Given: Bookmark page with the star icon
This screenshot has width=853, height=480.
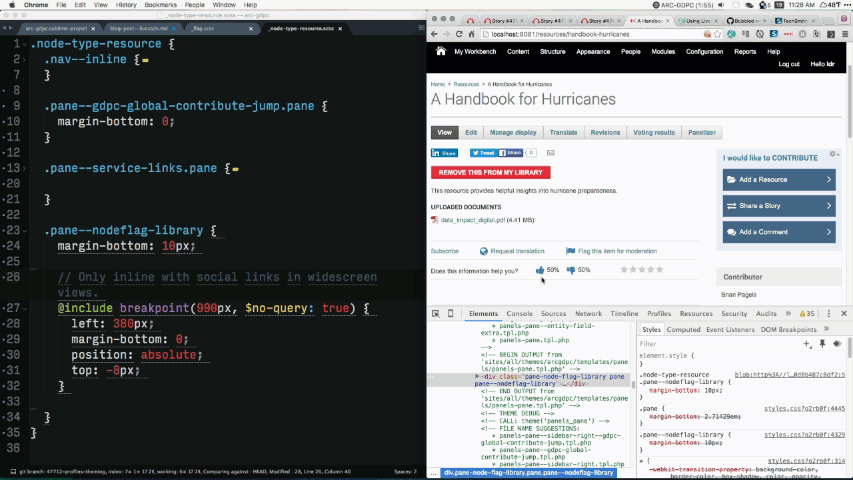Looking at the screenshot, I should tap(719, 34).
